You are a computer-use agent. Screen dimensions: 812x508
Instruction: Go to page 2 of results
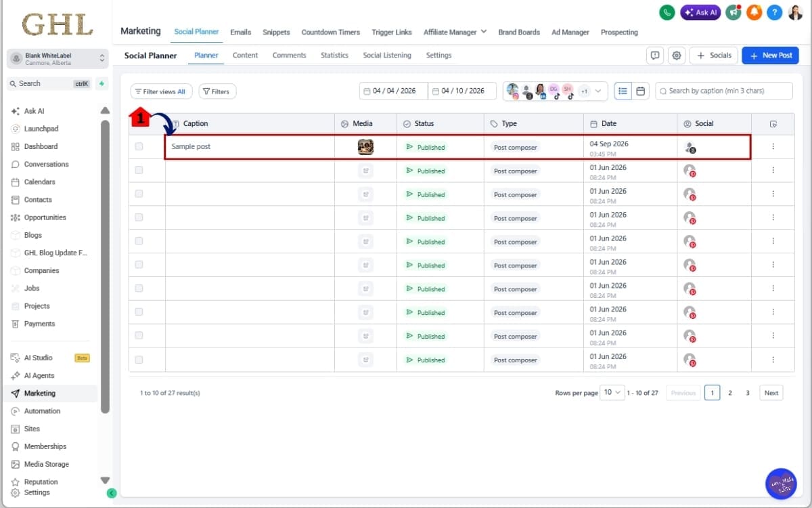[x=729, y=393]
